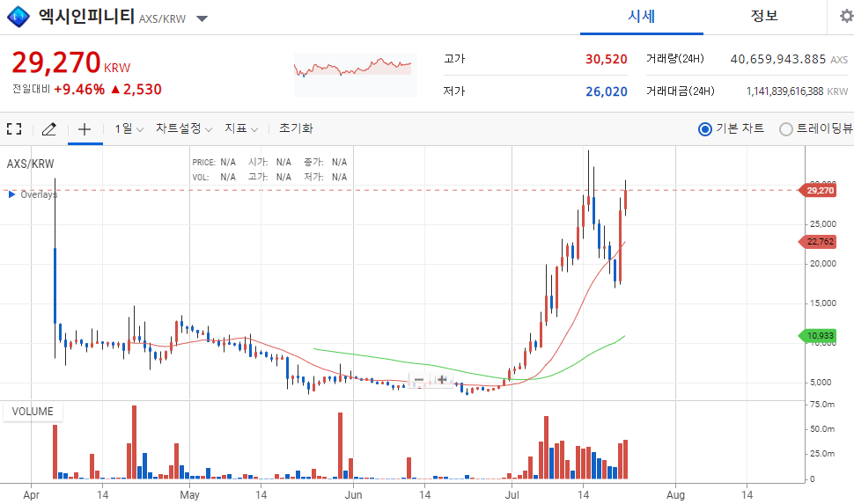Select the 기본 차트 radio button

(704, 129)
